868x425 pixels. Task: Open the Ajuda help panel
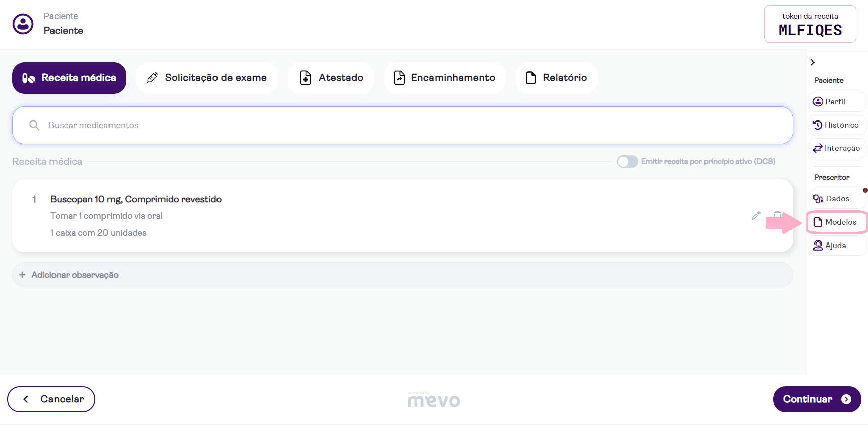(x=837, y=246)
